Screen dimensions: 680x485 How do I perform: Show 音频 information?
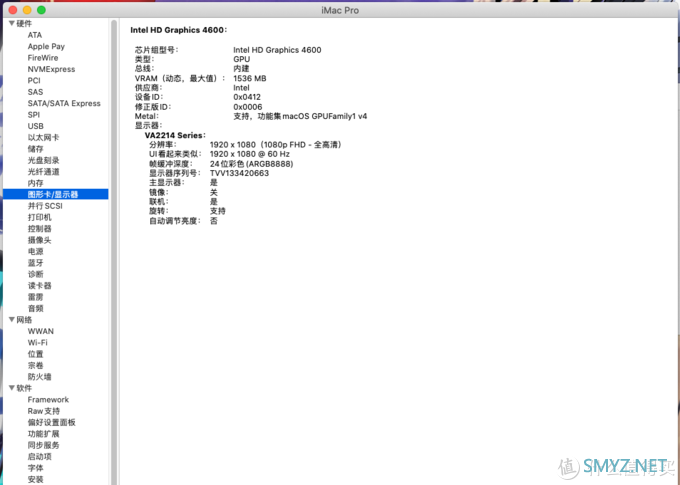click(36, 308)
